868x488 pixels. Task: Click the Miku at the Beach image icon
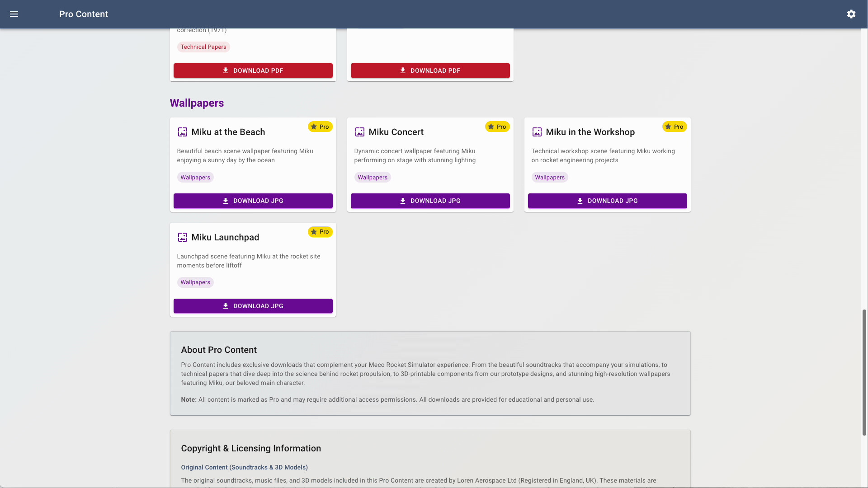(182, 132)
